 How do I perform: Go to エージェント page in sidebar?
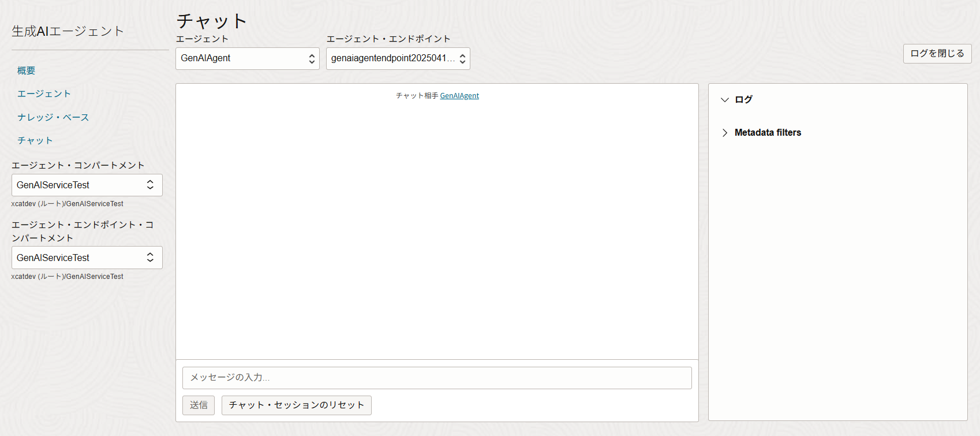(44, 94)
